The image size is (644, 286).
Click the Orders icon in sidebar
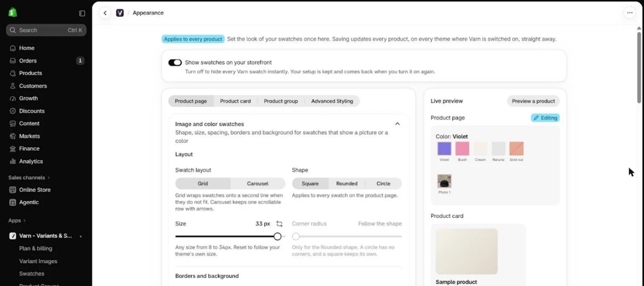point(13,61)
